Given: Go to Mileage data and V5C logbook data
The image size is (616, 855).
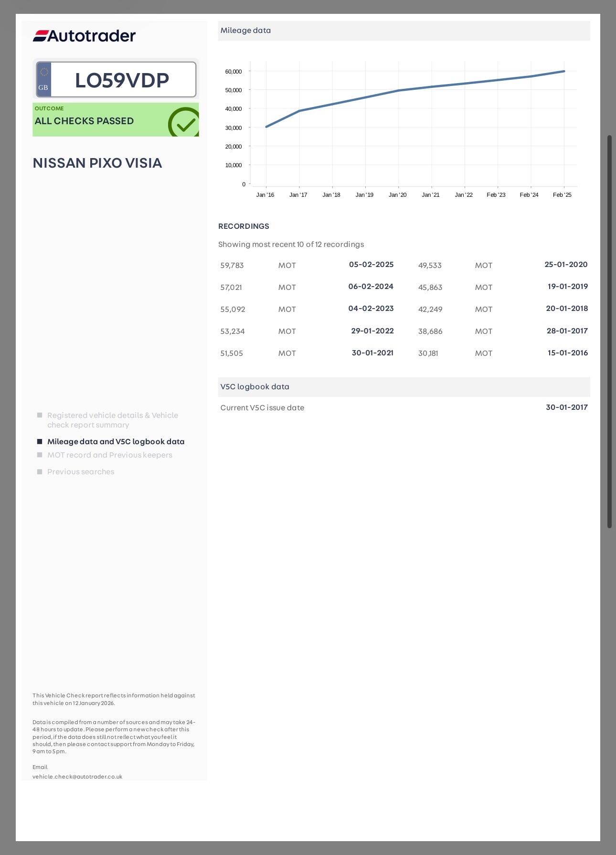Looking at the screenshot, I should 116,442.
